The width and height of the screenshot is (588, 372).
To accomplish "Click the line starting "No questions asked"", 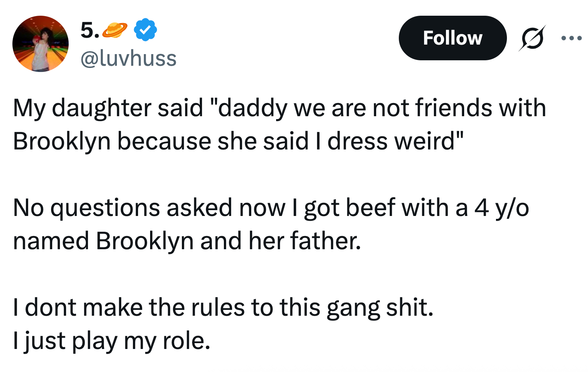I will click(271, 208).
